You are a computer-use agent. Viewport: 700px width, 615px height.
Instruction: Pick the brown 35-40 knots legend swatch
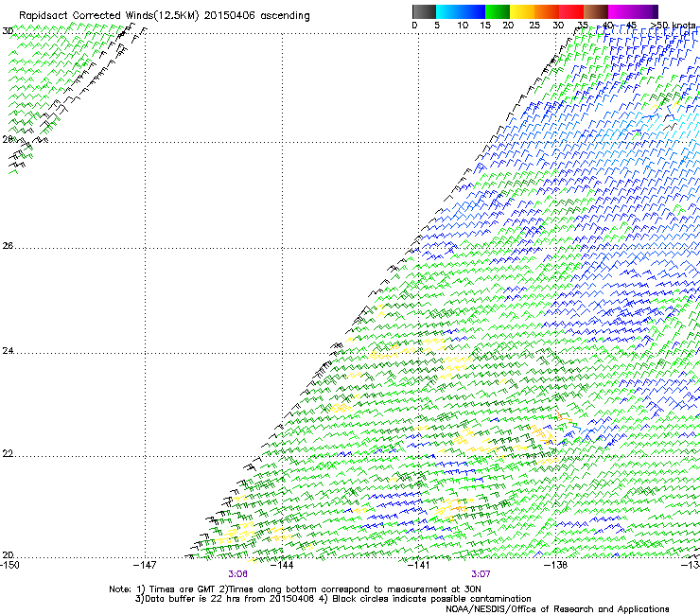tap(596, 11)
